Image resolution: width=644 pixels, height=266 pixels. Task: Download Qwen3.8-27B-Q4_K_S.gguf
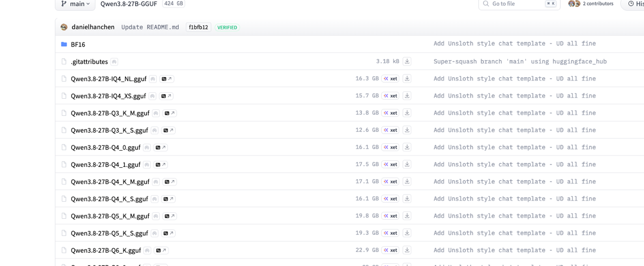tap(407, 199)
